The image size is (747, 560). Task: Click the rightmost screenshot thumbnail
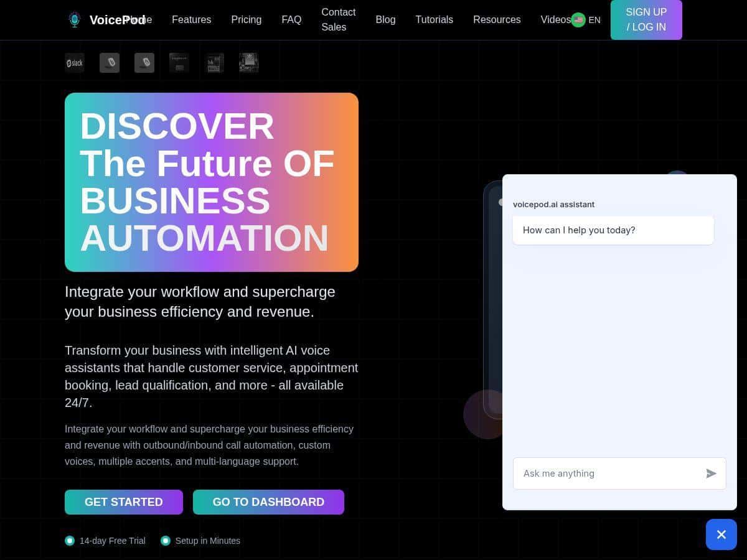[x=248, y=62]
